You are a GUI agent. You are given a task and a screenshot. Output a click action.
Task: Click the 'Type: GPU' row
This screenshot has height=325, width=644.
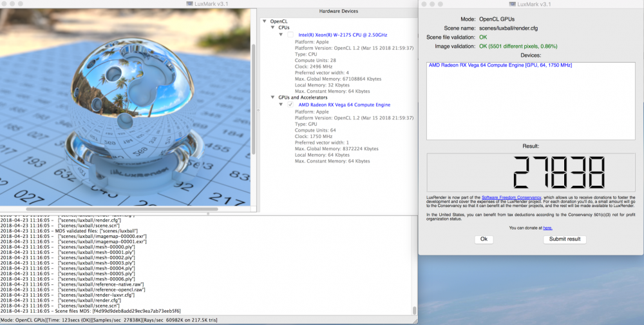pos(306,124)
